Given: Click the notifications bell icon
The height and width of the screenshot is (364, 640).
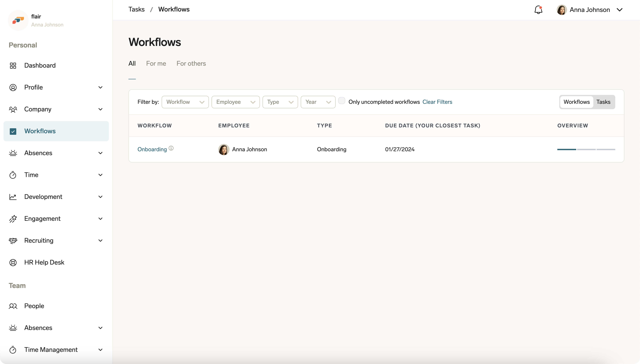Looking at the screenshot, I should (x=538, y=10).
